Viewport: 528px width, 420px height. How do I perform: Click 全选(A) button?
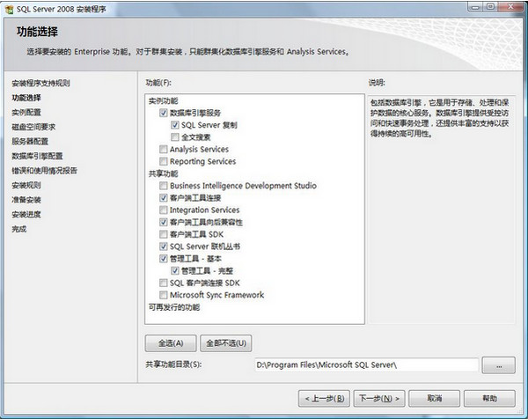171,343
